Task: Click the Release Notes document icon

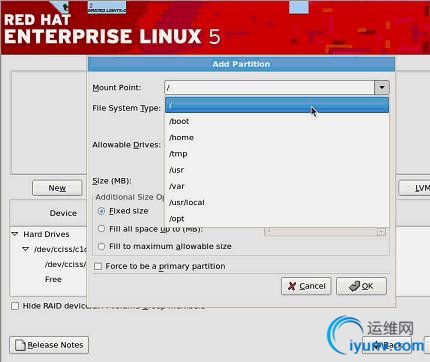Action: pos(20,345)
